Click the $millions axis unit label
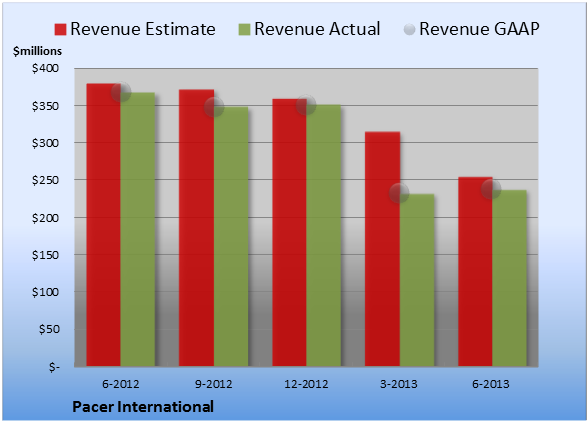588x422 pixels. tap(37, 51)
